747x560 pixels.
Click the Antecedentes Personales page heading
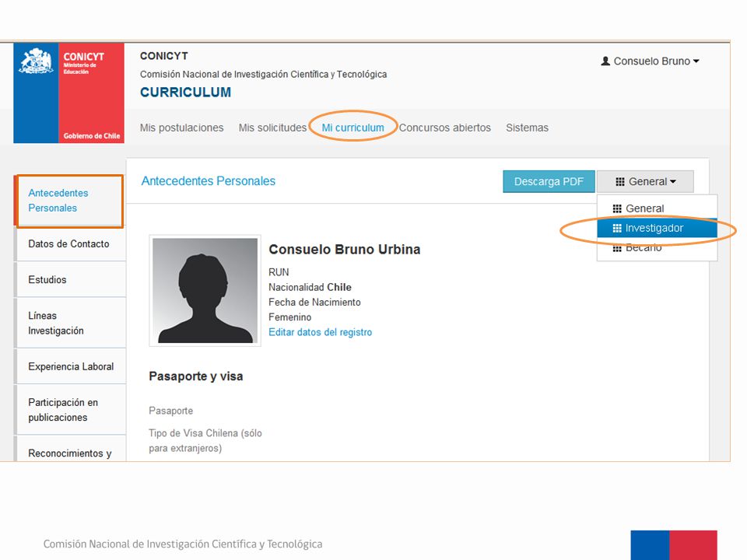click(x=209, y=181)
